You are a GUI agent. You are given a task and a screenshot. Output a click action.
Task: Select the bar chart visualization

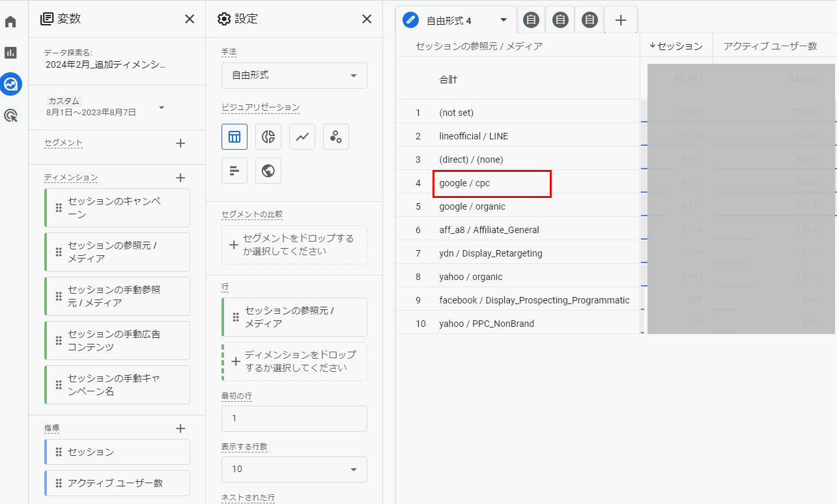click(x=234, y=171)
